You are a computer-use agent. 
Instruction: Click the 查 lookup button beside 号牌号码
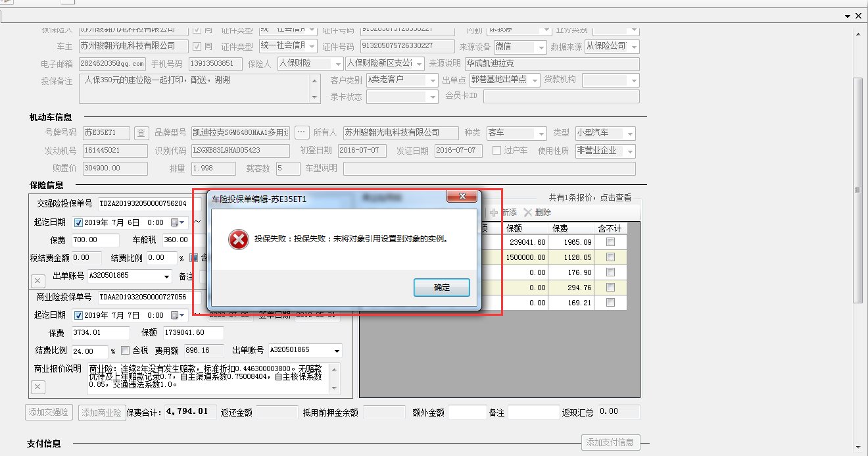(x=141, y=133)
